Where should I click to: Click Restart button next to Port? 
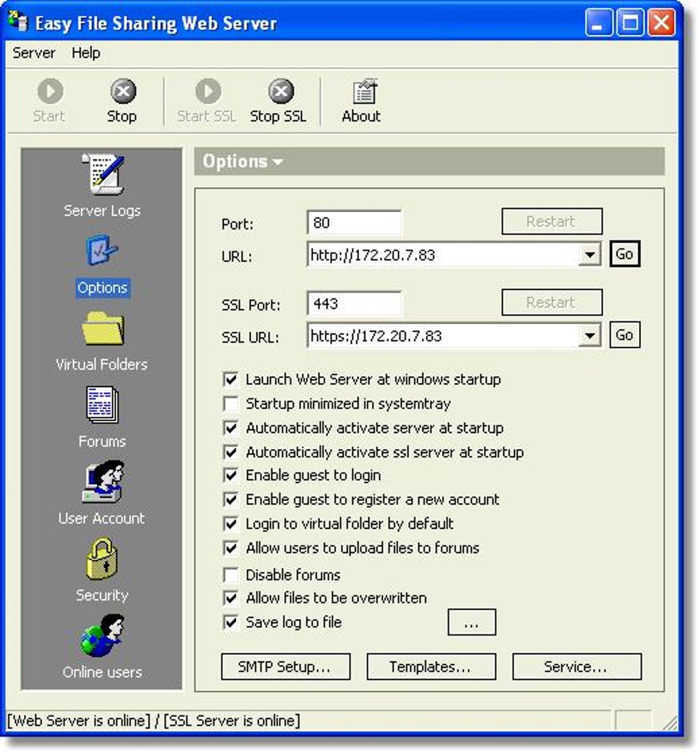(x=552, y=222)
